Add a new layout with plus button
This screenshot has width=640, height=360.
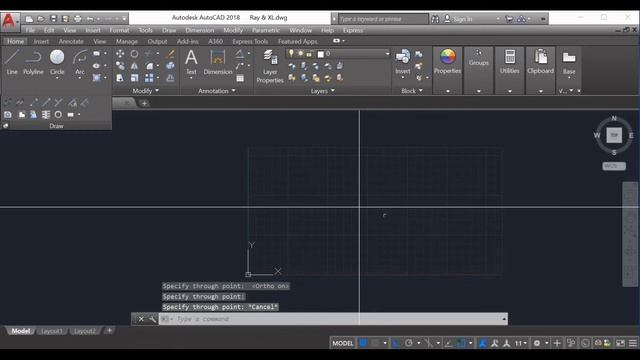tap(109, 331)
